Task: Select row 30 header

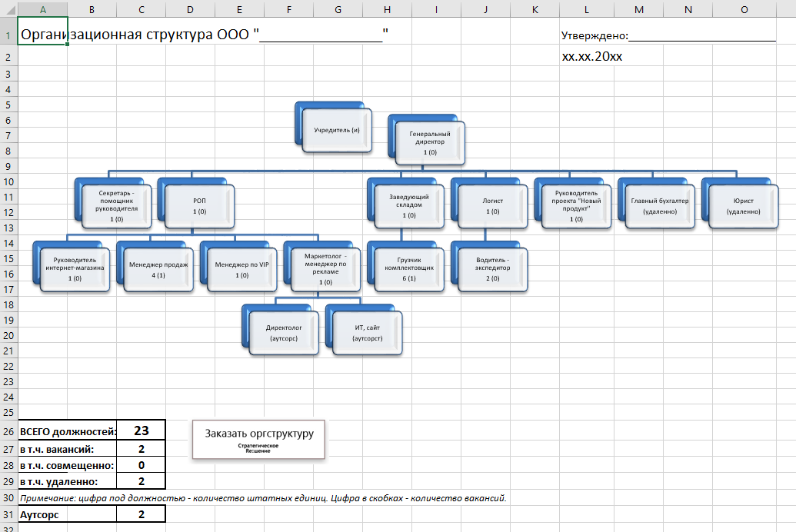Action: tap(8, 498)
